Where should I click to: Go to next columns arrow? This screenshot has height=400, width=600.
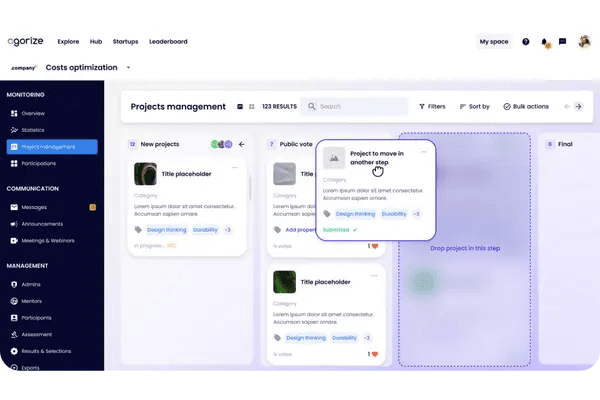(579, 106)
